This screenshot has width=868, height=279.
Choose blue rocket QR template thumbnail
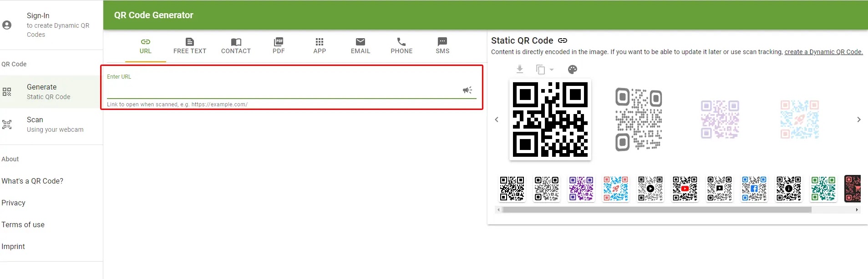tap(616, 189)
